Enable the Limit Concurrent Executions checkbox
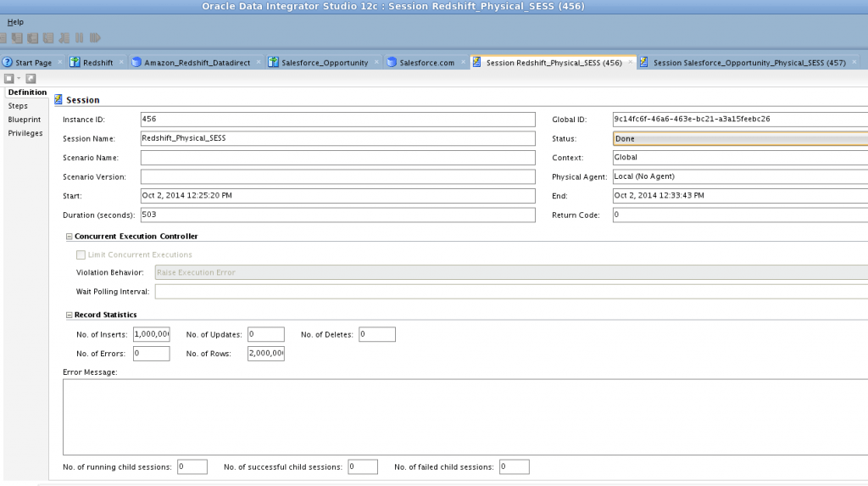This screenshot has width=868, height=486. pyautogui.click(x=81, y=254)
